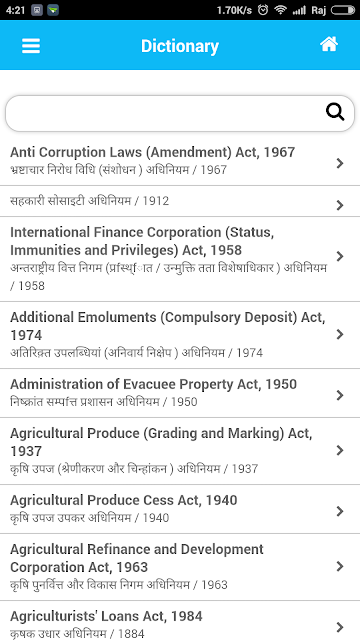Tap the magnifying glass search icon
This screenshot has height=640, width=360.
coord(335,112)
